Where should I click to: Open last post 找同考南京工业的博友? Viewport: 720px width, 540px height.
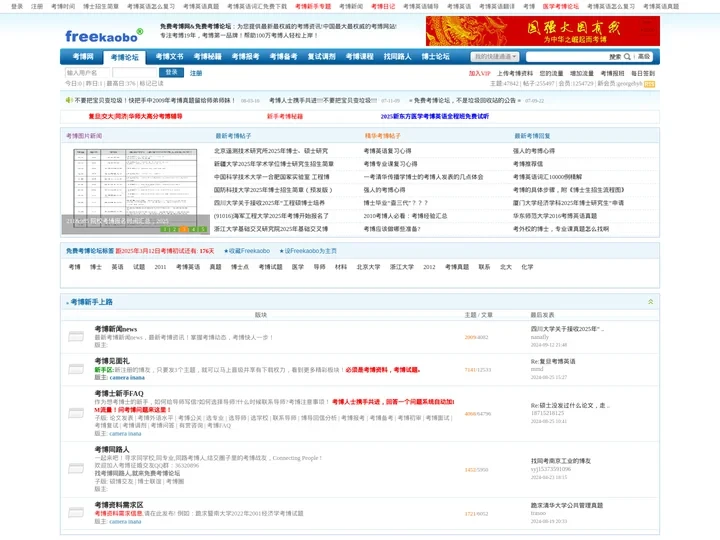coord(561,461)
